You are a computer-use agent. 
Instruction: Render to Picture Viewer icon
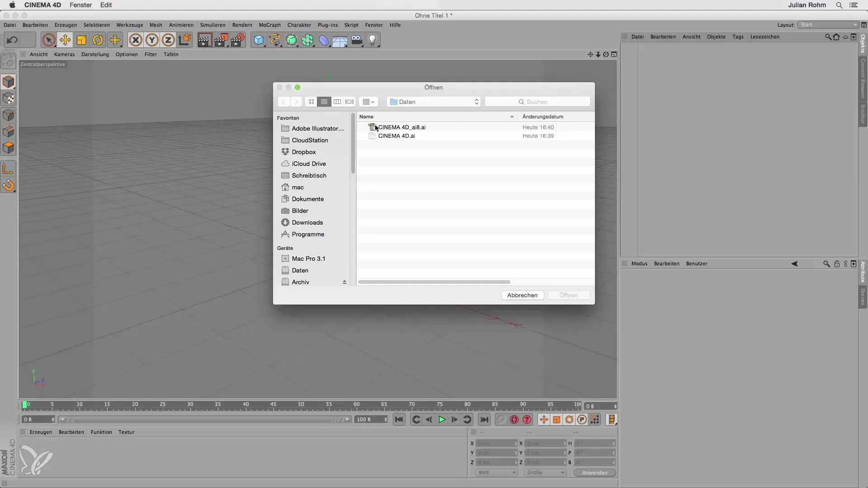[221, 40]
